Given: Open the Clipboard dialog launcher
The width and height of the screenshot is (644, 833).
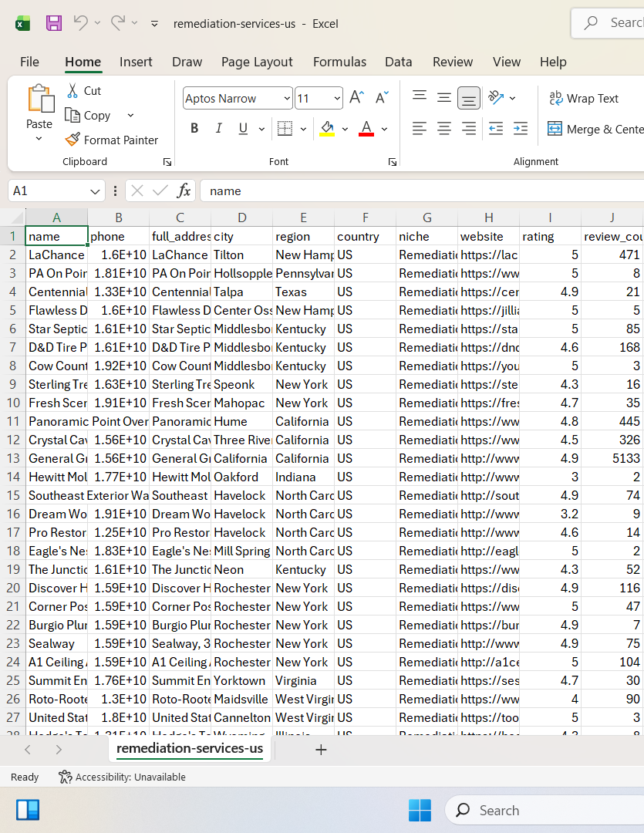Looking at the screenshot, I should coord(167,162).
